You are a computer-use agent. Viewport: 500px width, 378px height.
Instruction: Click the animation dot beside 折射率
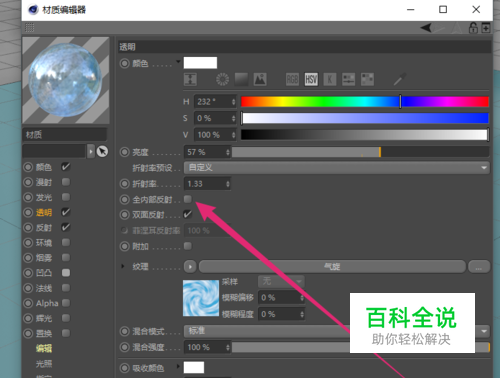point(124,184)
